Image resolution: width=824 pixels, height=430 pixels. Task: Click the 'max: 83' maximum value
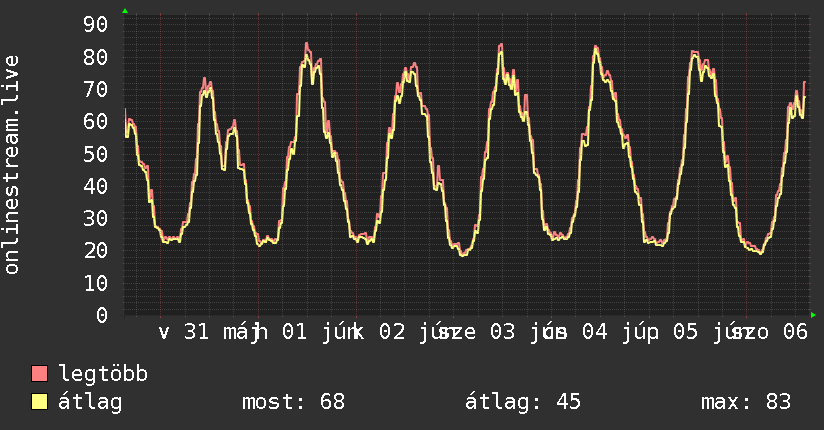tap(746, 402)
